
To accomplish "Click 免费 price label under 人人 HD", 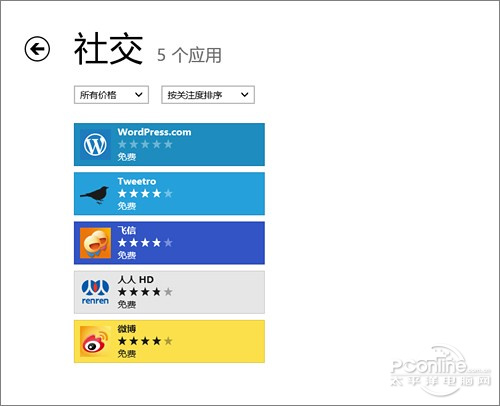I will pos(127,304).
